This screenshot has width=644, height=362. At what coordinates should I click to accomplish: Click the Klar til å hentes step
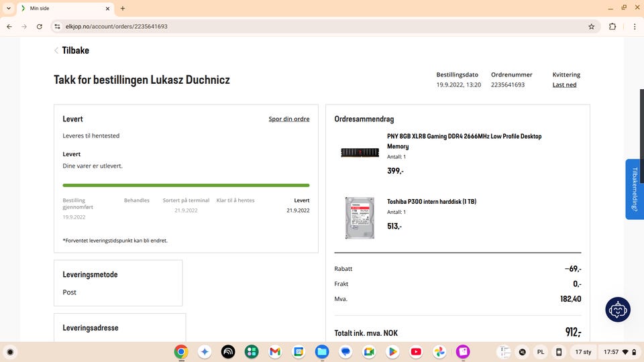click(x=235, y=200)
